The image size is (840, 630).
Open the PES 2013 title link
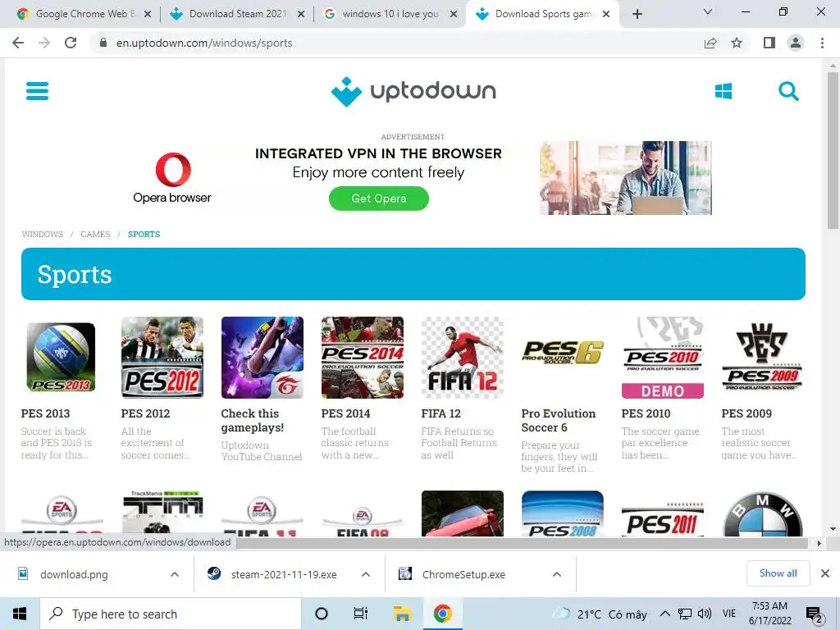[x=46, y=413]
